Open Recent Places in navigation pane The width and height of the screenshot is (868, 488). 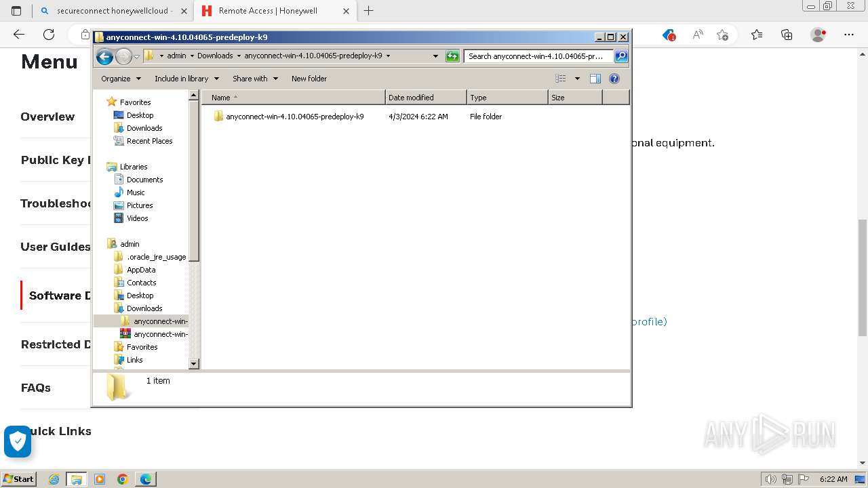tap(150, 141)
